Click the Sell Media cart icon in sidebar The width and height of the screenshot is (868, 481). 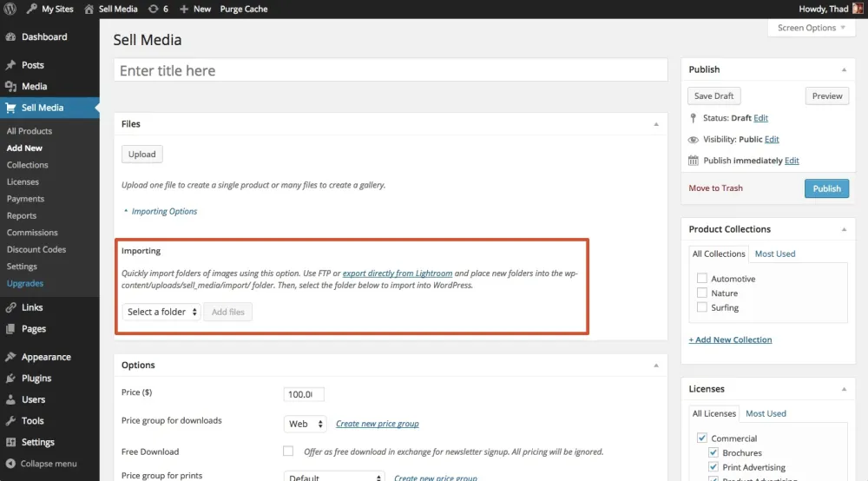point(10,108)
